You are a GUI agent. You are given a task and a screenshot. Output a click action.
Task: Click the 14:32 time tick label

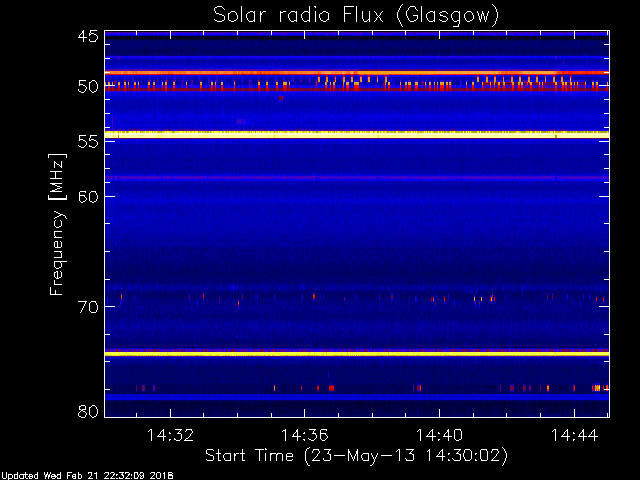coord(170,435)
